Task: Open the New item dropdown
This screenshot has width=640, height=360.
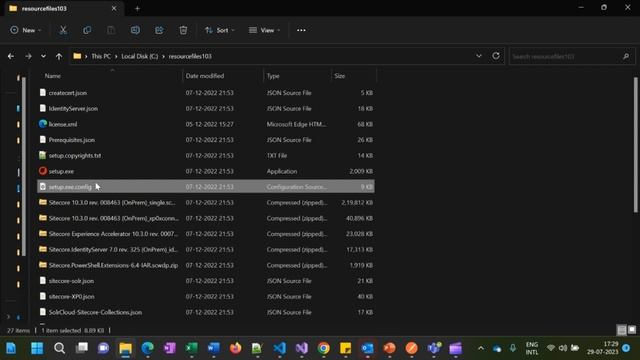Action: 26,30
